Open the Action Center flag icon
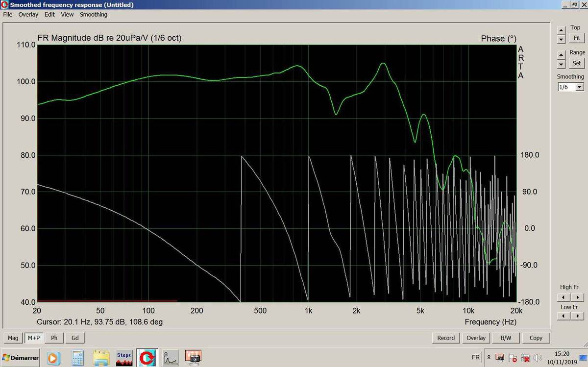The height and width of the screenshot is (367, 588). point(513,358)
